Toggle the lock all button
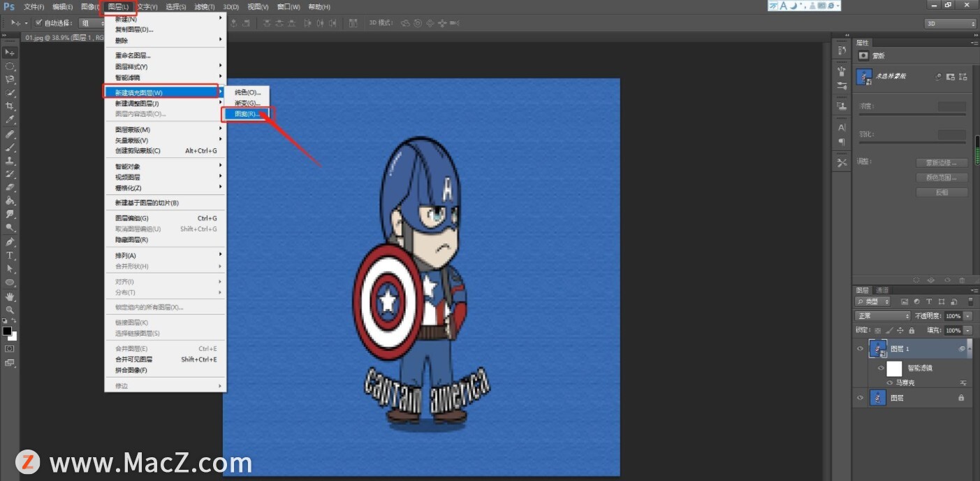 912,330
